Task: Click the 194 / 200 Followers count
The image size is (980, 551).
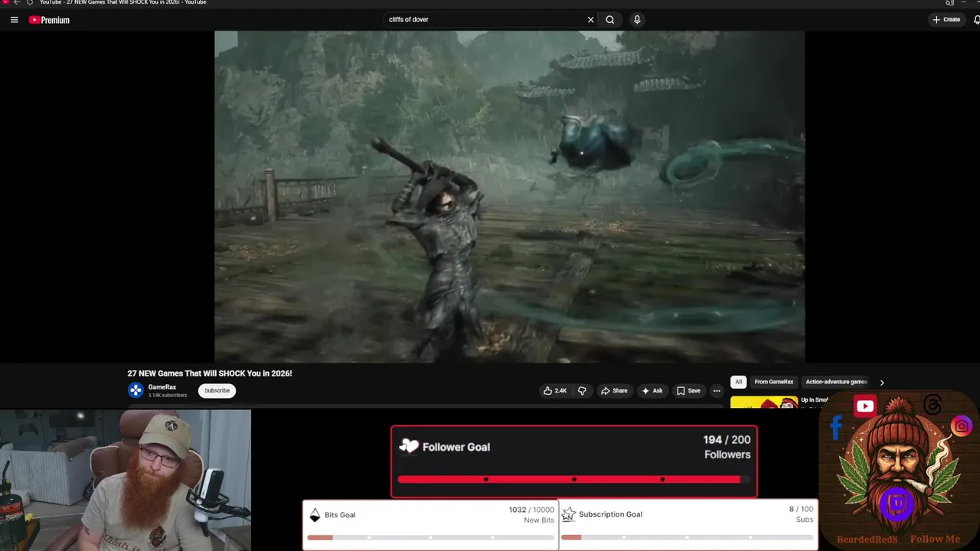Action: point(727,447)
